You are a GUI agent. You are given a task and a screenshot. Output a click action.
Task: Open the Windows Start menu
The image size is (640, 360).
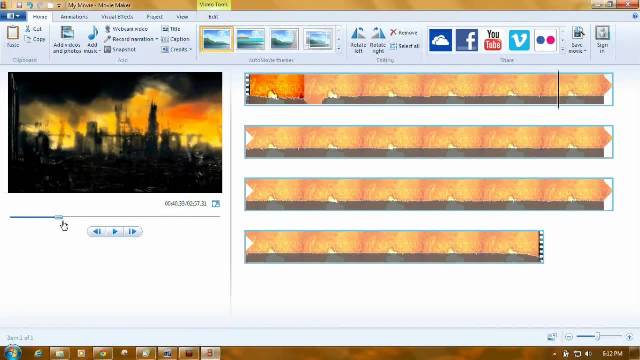click(12, 353)
